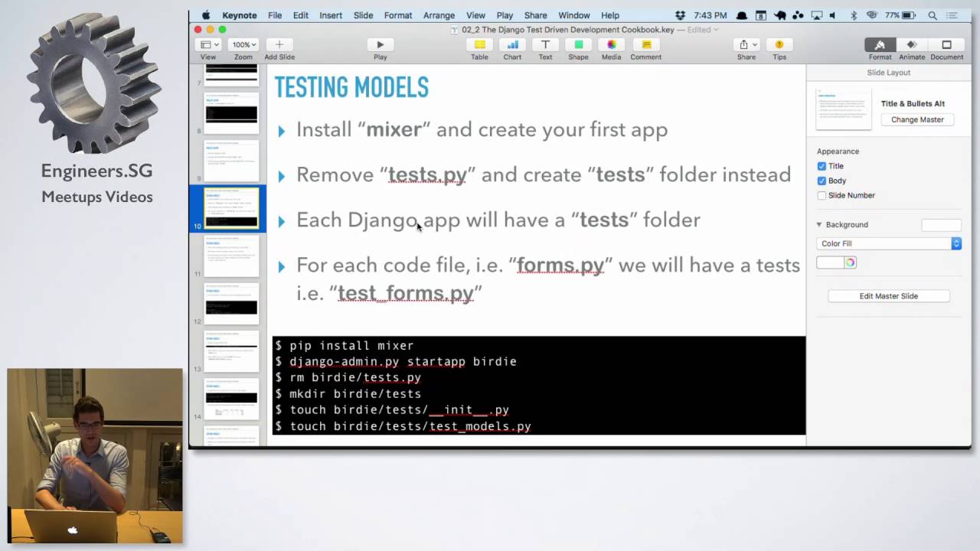The image size is (980, 551).
Task: Insert a Table from the toolbar
Action: pos(479,45)
